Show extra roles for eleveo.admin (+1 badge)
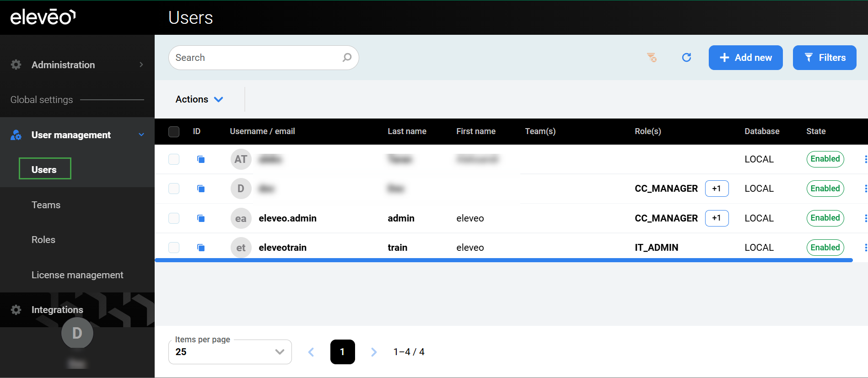Image resolution: width=868 pixels, height=378 pixels. coord(717,218)
